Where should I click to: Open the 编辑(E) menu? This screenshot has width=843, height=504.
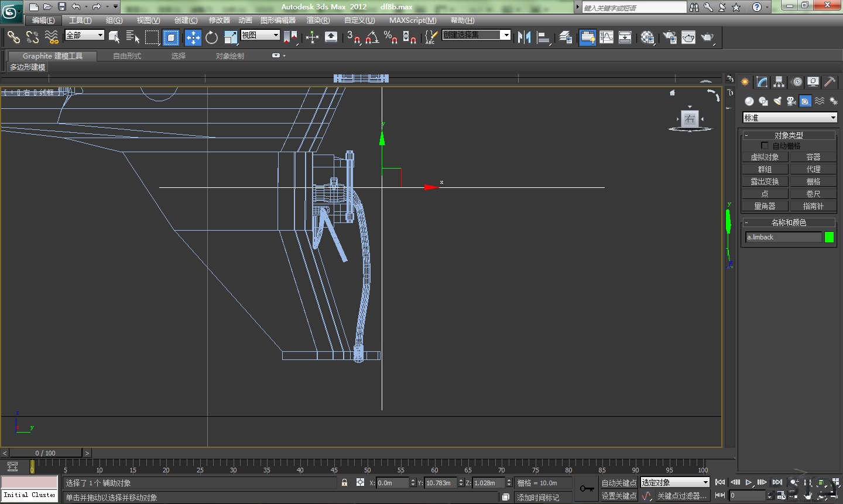coord(43,20)
